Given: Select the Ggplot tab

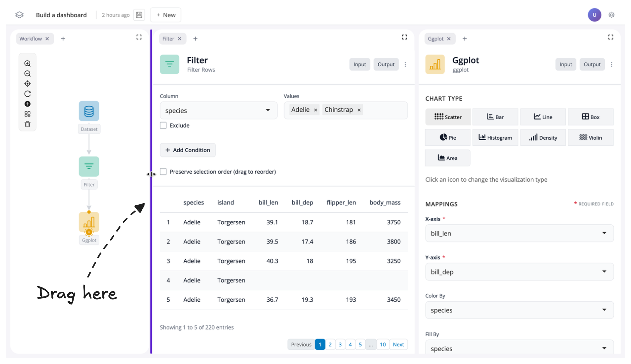Looking at the screenshot, I should click(435, 39).
